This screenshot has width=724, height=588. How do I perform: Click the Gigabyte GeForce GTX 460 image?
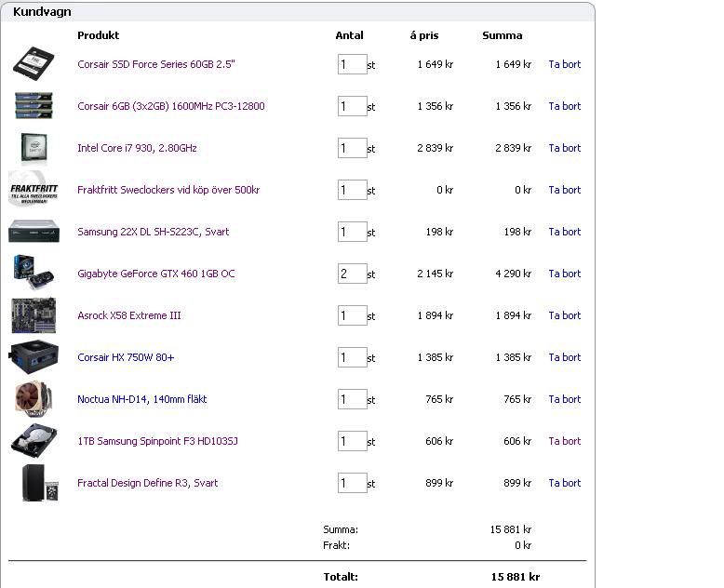[34, 273]
